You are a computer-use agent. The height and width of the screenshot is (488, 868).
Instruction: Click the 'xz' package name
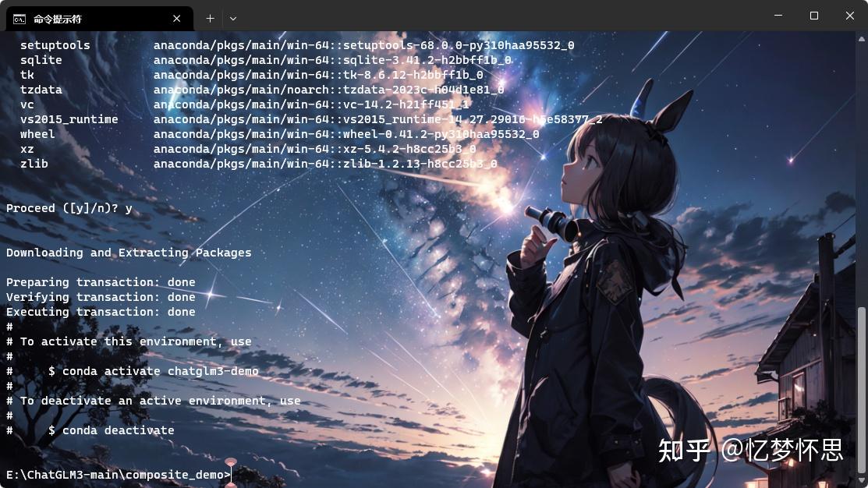[x=27, y=149]
